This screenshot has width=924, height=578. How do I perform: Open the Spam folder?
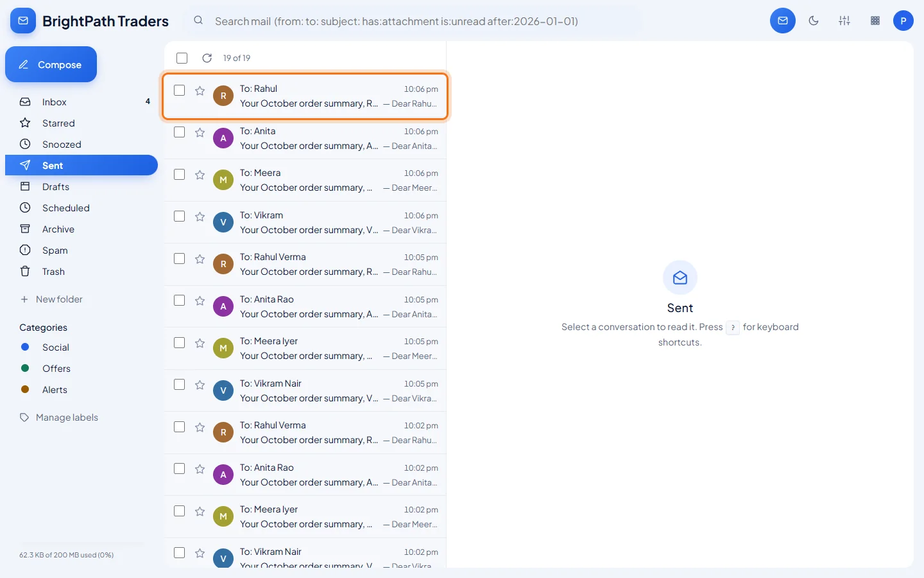[x=81, y=250]
